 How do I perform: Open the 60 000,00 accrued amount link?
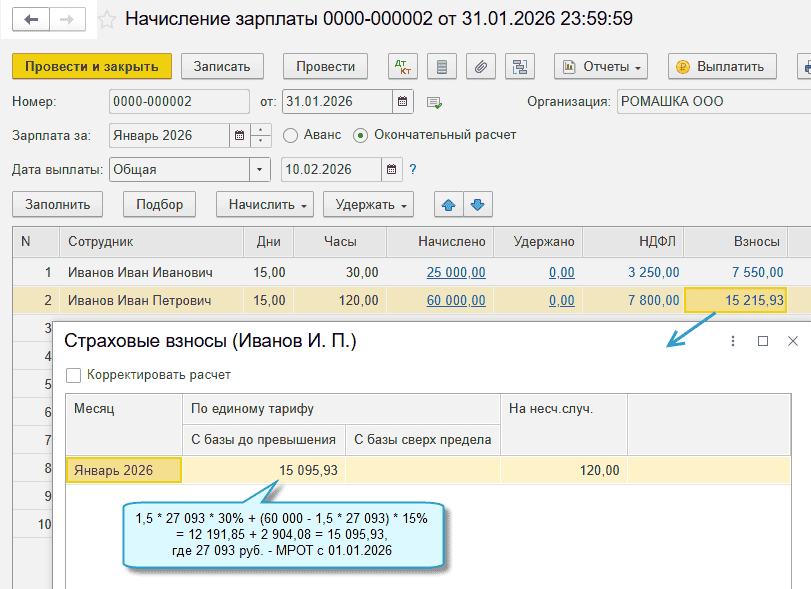tap(455, 301)
